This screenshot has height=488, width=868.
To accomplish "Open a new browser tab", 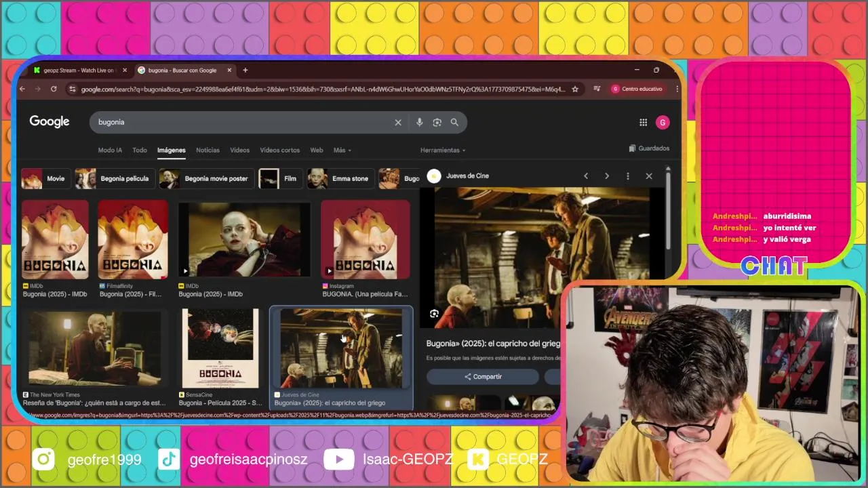I will click(x=245, y=70).
